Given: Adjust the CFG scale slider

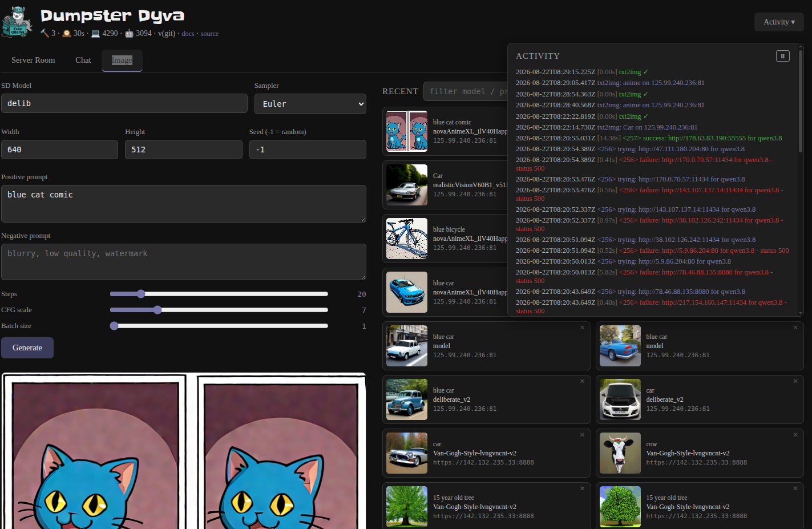Looking at the screenshot, I should click(x=219, y=310).
